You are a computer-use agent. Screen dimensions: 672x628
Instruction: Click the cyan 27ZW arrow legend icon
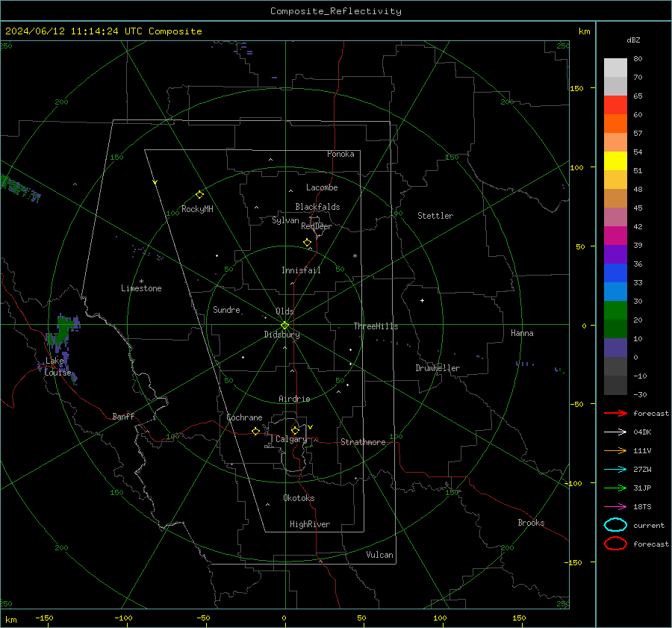point(615,470)
